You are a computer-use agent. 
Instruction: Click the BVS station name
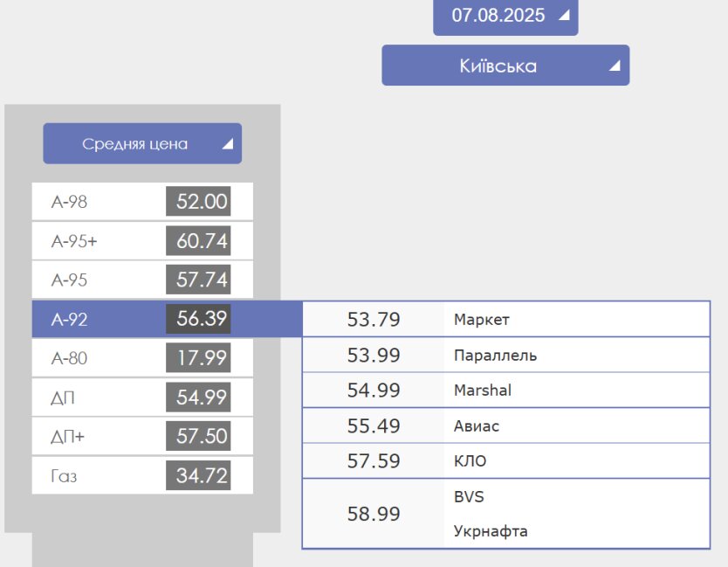pos(468,497)
